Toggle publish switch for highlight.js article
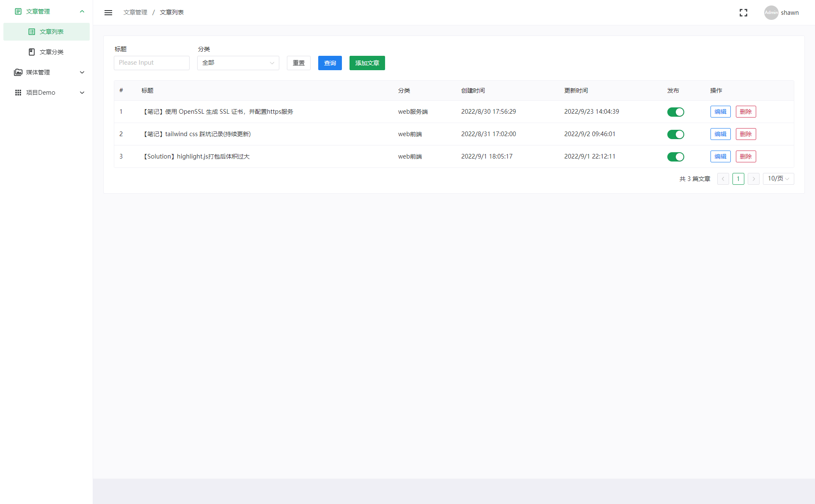The width and height of the screenshot is (815, 504). point(675,157)
